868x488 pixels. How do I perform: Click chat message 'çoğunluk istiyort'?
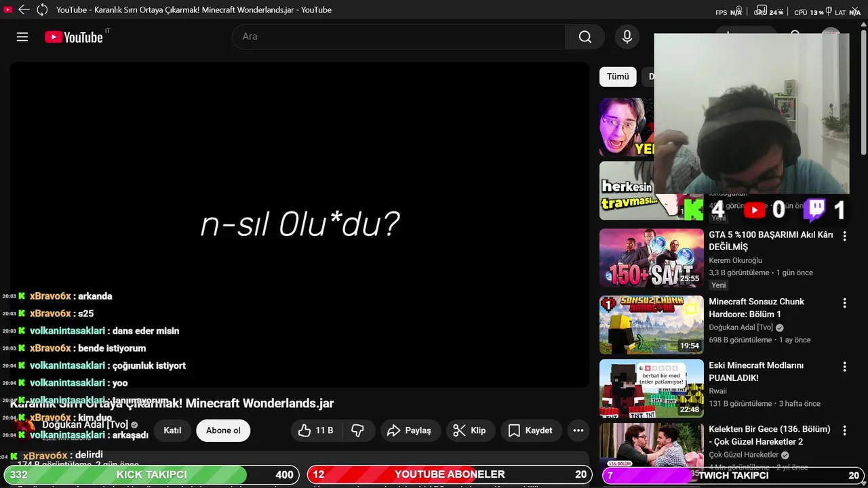(149, 365)
